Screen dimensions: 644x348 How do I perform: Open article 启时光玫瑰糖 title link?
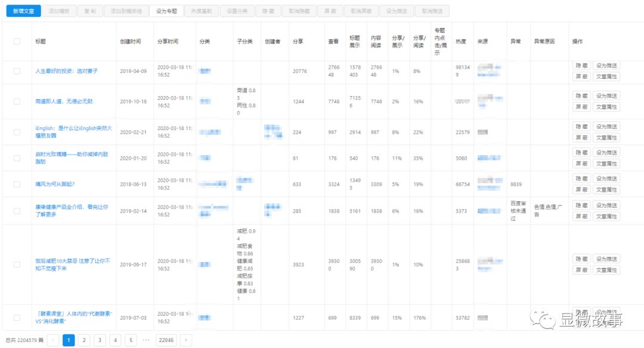(x=72, y=158)
